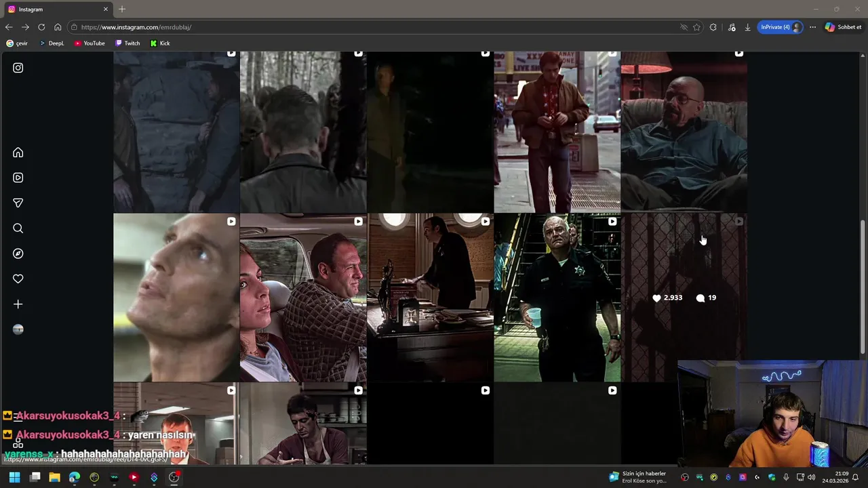
Task: Click browser Home button
Action: click(x=58, y=27)
